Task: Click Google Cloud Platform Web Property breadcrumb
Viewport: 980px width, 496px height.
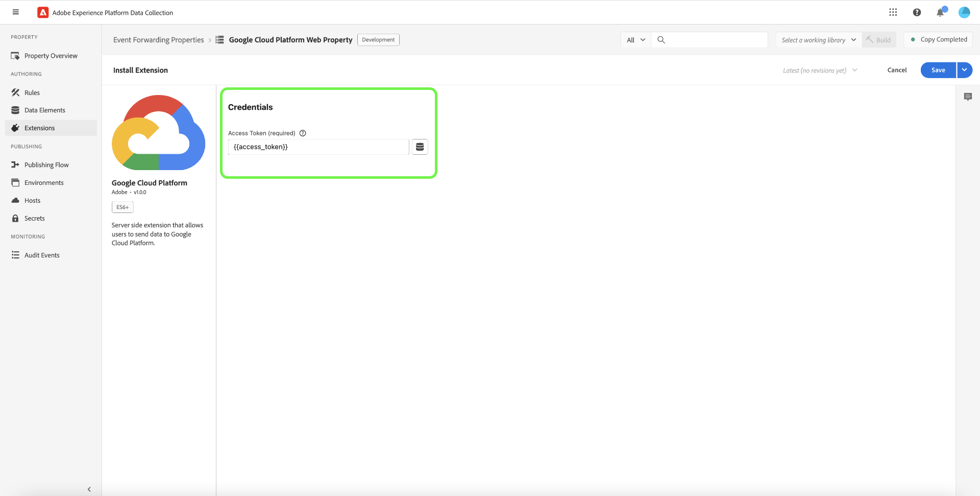Action: [x=290, y=40]
